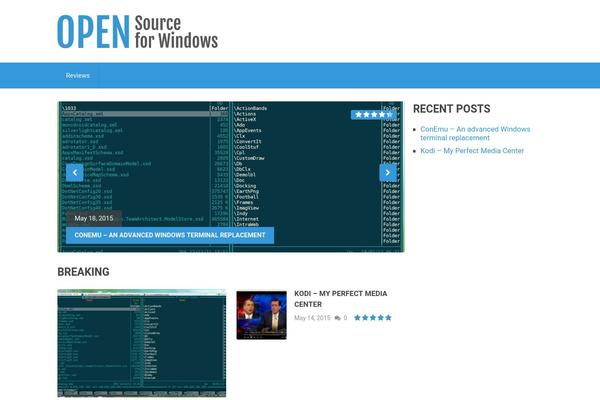Open the Reviews menu item
Viewport: 600px width, 400px height.
pos(78,76)
